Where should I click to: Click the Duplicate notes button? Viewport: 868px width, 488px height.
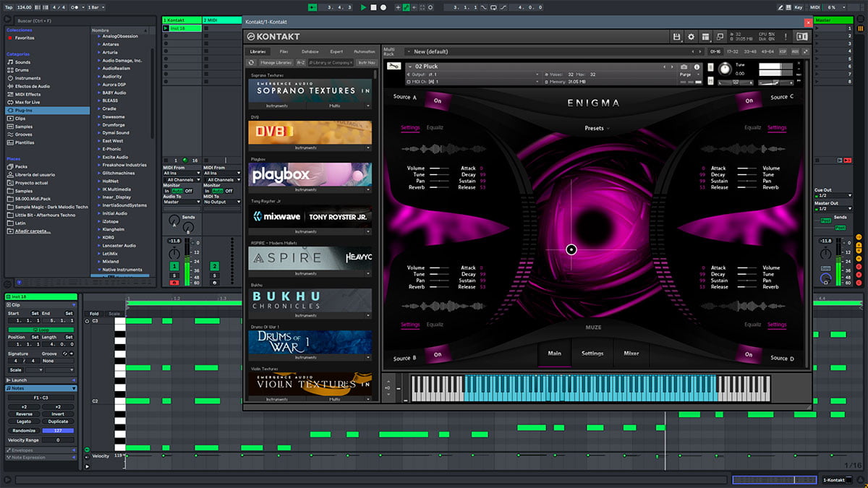click(58, 421)
